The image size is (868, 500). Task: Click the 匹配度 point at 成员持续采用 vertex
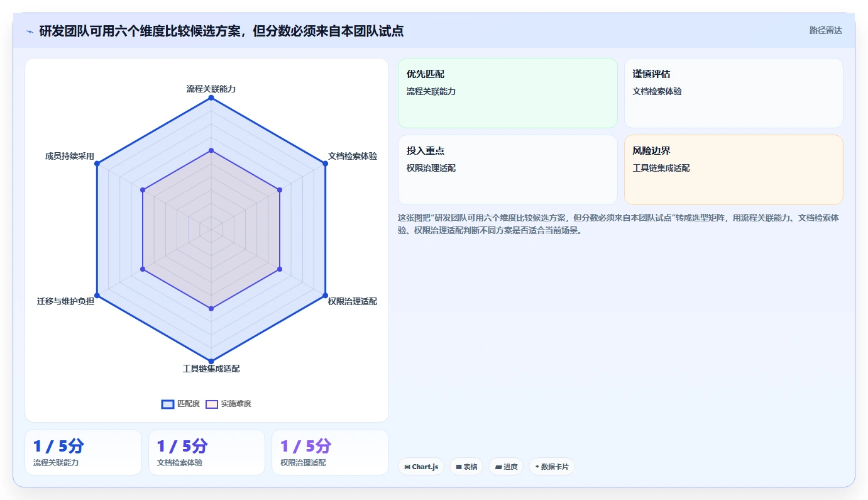[97, 164]
